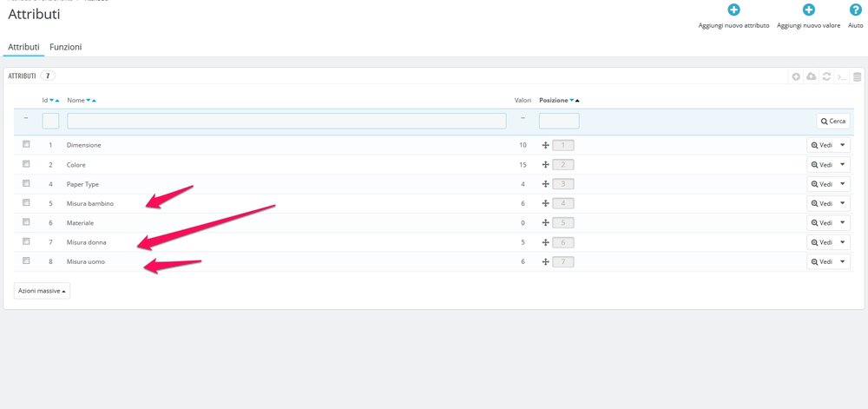Click Aggiungi nuovo valore plus icon

(809, 10)
